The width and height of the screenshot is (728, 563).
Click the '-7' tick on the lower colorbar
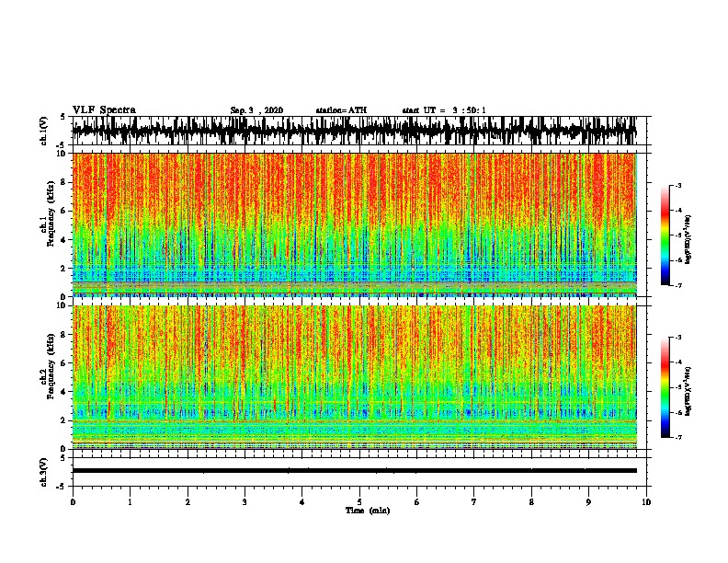[677, 437]
